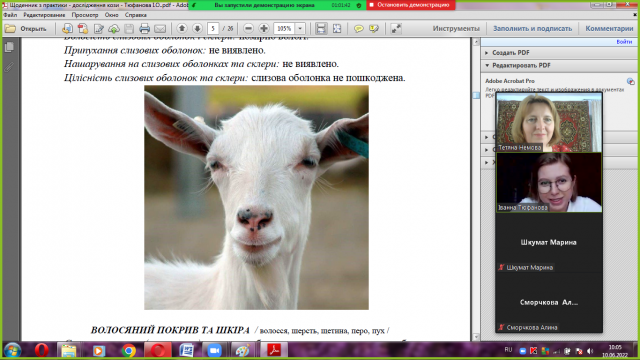
Task: Select Тетяна Немова video thumbnail
Action: [x=549, y=122]
